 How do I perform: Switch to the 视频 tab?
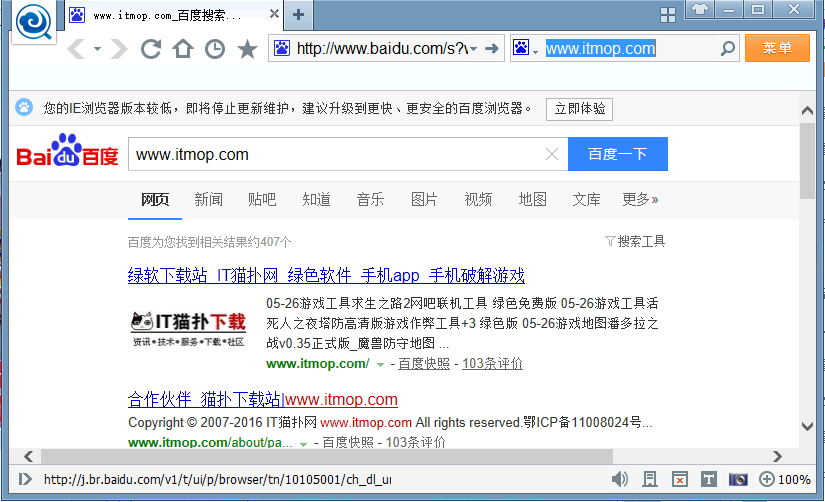click(x=478, y=199)
